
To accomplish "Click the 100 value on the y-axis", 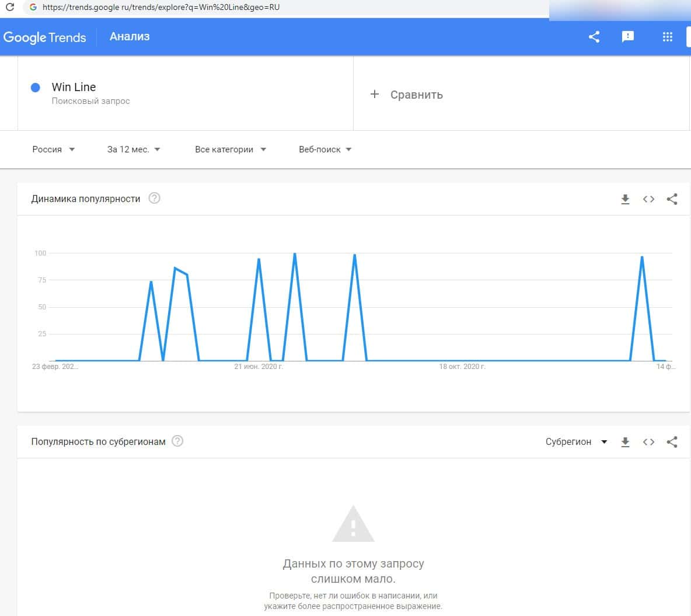I will tap(40, 253).
